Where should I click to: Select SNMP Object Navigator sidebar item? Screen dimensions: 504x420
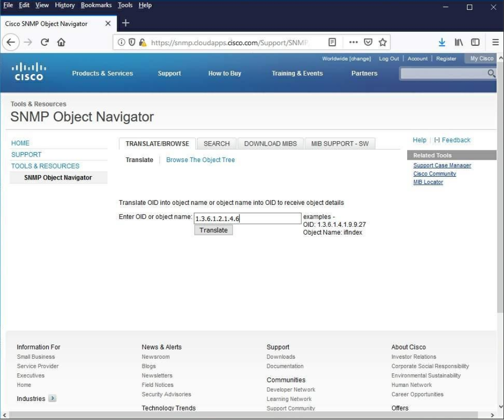tap(58, 178)
